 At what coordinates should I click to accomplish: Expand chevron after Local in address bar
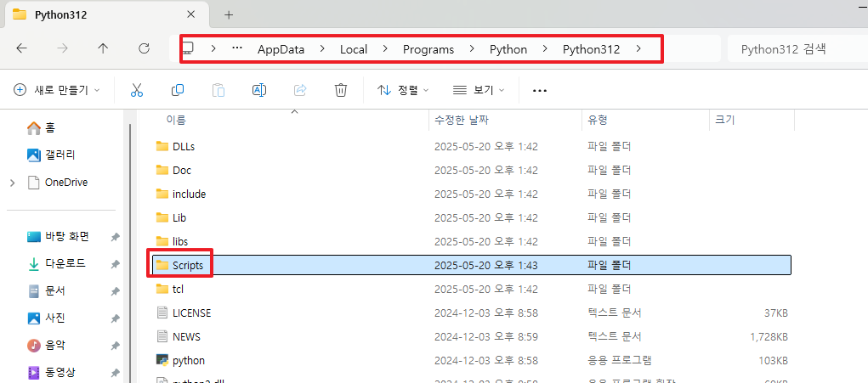click(x=385, y=48)
